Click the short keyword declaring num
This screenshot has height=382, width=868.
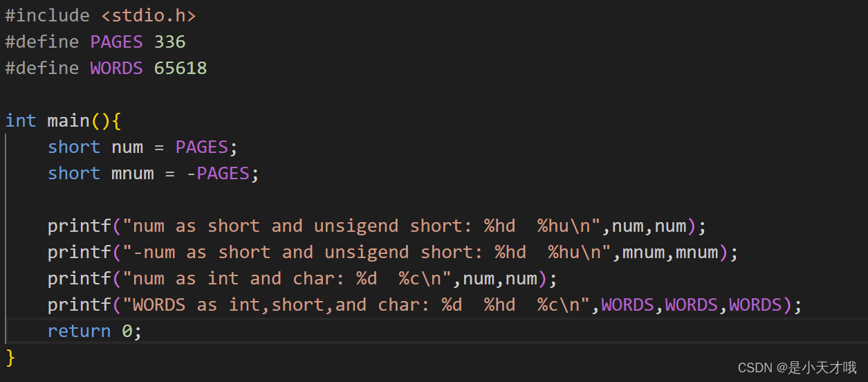point(73,147)
